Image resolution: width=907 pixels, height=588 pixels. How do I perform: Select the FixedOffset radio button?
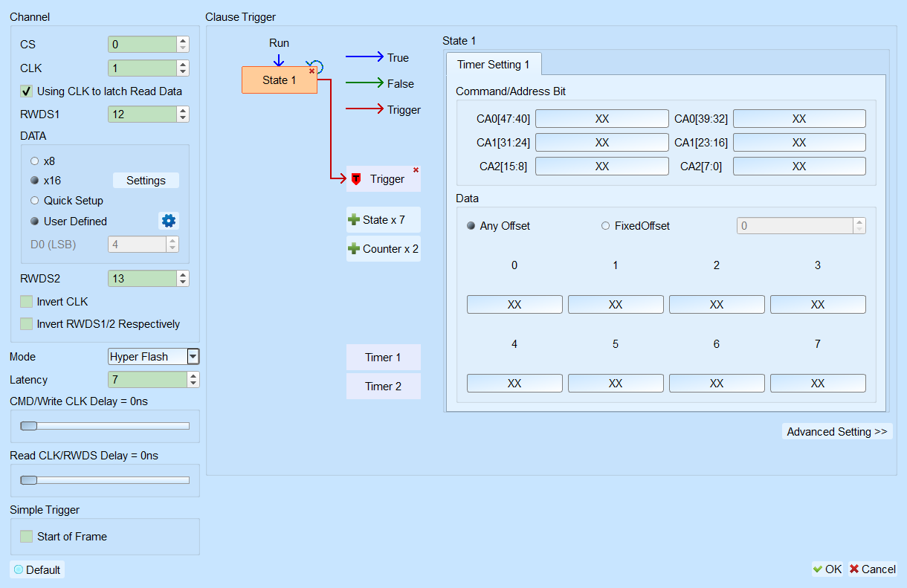click(605, 226)
